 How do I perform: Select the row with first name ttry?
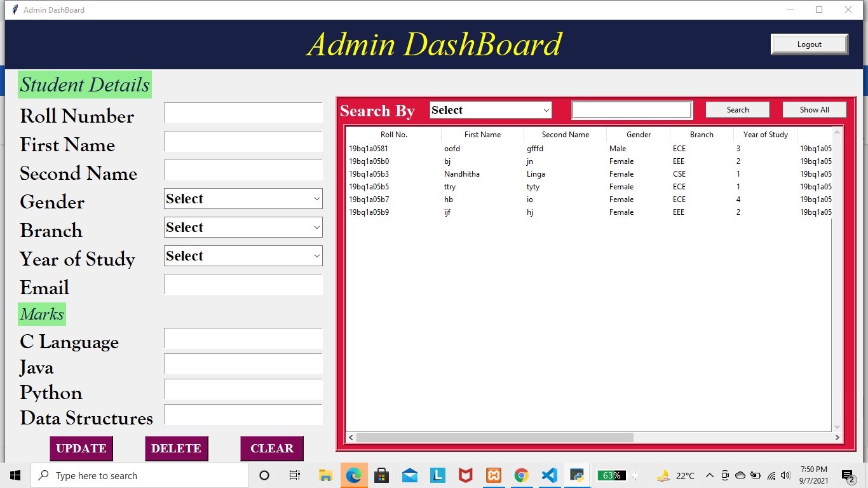588,187
